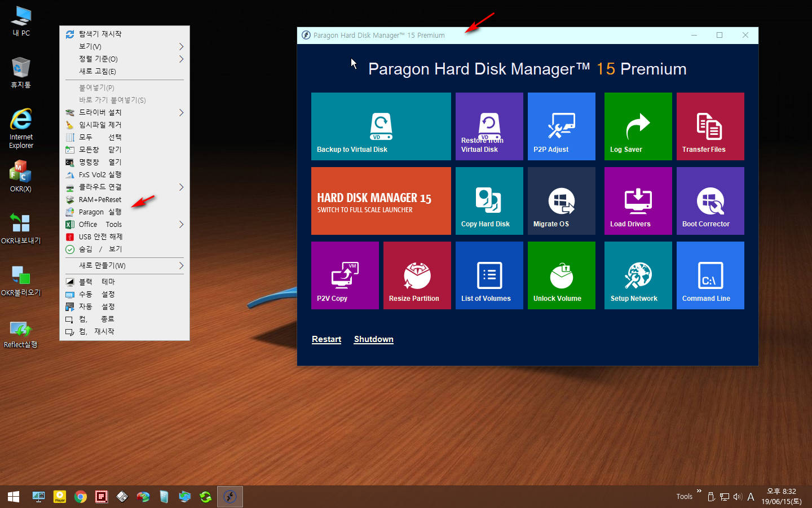Expand the Tools toolbar chevron
The width and height of the screenshot is (812, 508).
point(699,491)
